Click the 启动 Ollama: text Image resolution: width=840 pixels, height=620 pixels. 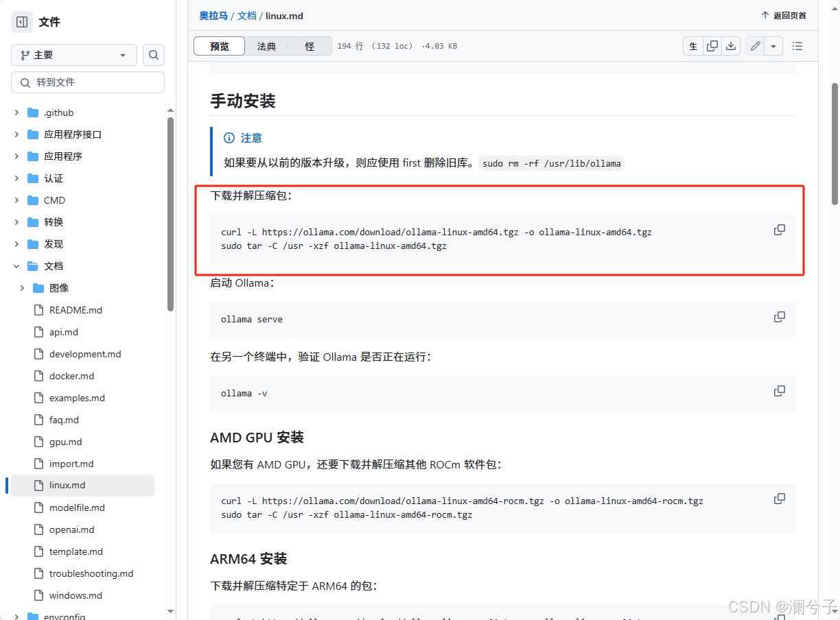click(242, 283)
